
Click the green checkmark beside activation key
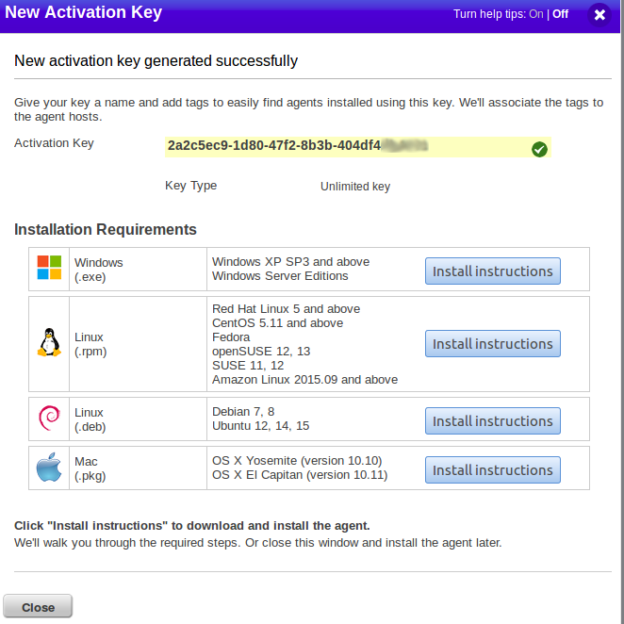539,149
